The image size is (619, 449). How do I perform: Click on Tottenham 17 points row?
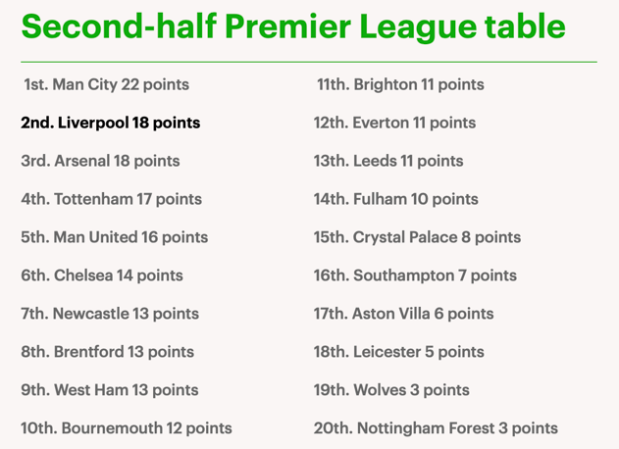pyautogui.click(x=111, y=199)
